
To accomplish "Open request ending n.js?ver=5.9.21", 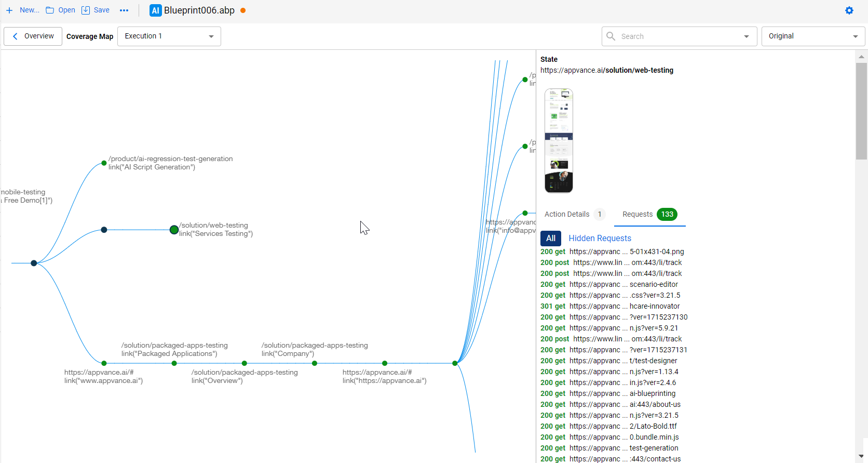I will [609, 328].
